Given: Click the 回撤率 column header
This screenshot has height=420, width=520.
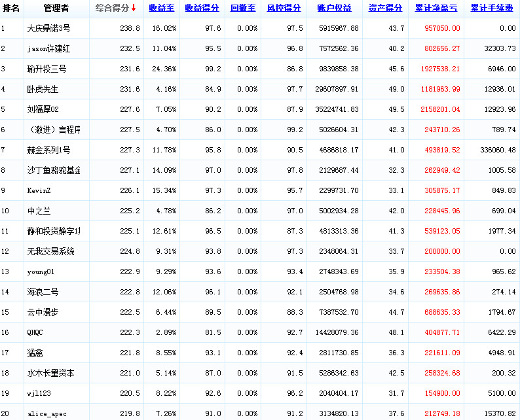Looking at the screenshot, I should click(x=243, y=9).
